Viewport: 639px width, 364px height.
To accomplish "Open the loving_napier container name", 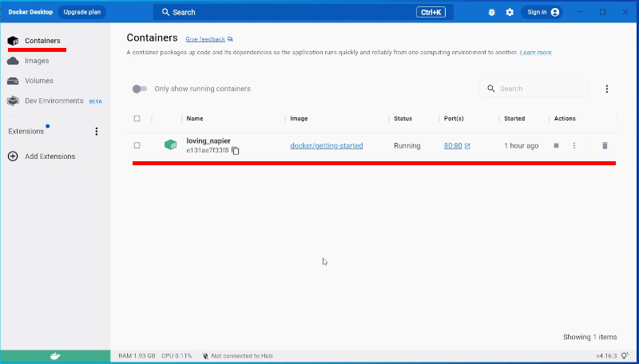I will (208, 140).
